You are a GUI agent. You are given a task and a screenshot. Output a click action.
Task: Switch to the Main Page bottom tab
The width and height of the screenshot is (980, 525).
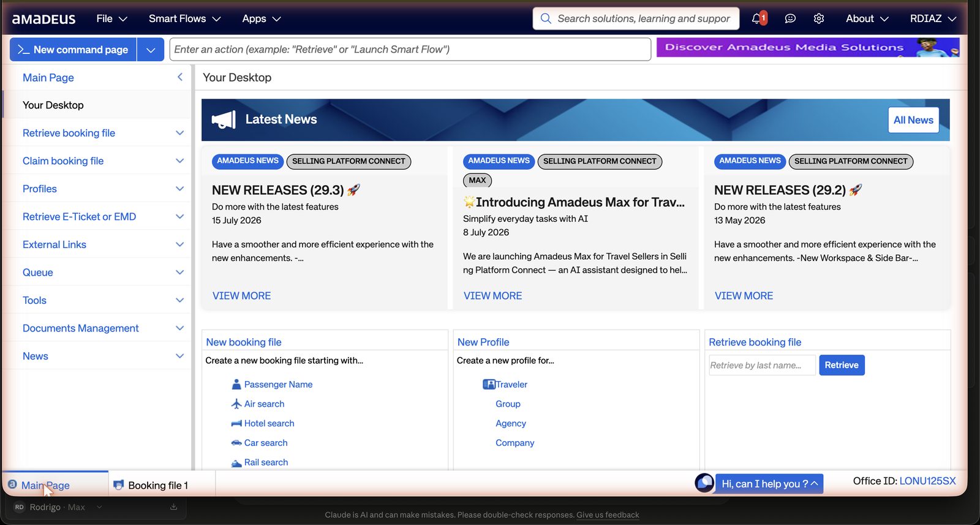[x=55, y=485]
